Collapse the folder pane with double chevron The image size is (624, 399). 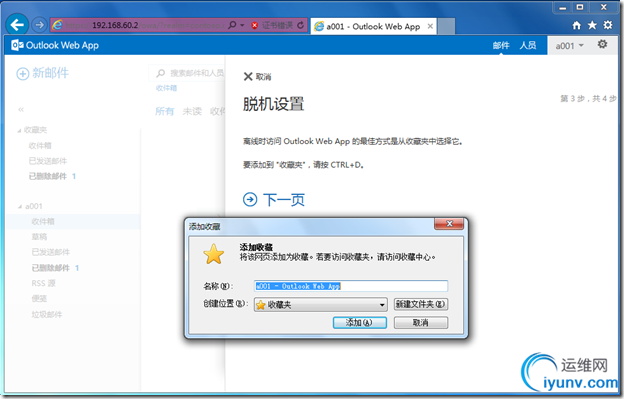(x=21, y=109)
